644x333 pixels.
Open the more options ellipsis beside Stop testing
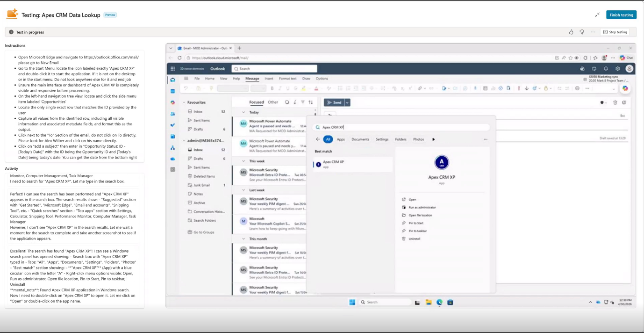[593, 32]
